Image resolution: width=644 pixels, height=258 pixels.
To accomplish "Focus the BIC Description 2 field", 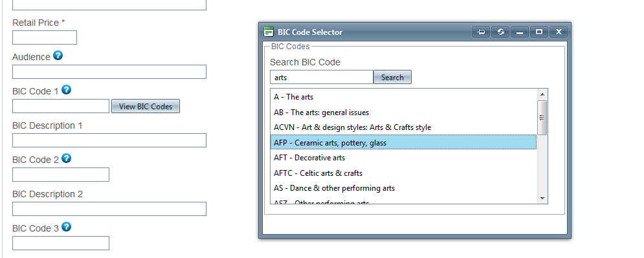I will click(109, 209).
